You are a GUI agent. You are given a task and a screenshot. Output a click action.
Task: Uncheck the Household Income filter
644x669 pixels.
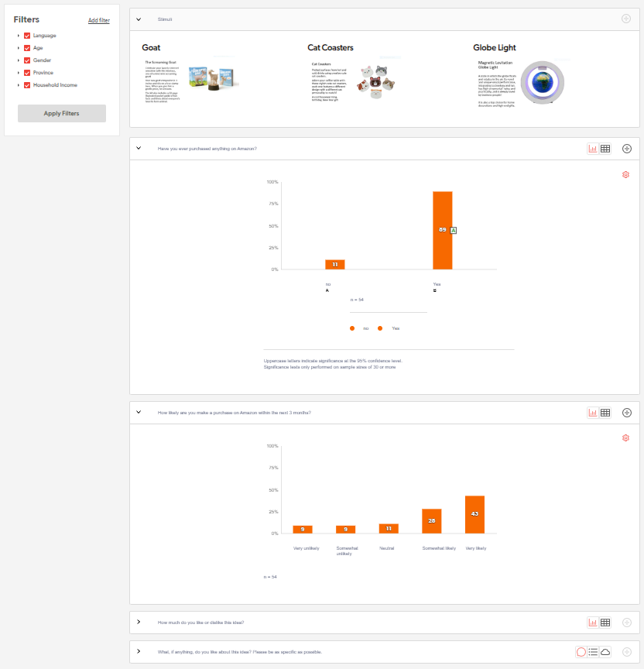coord(27,85)
